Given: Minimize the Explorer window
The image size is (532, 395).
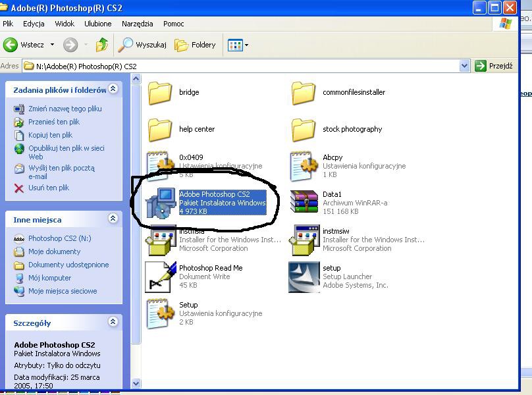Looking at the screenshot, I should pyautogui.click(x=479, y=7).
